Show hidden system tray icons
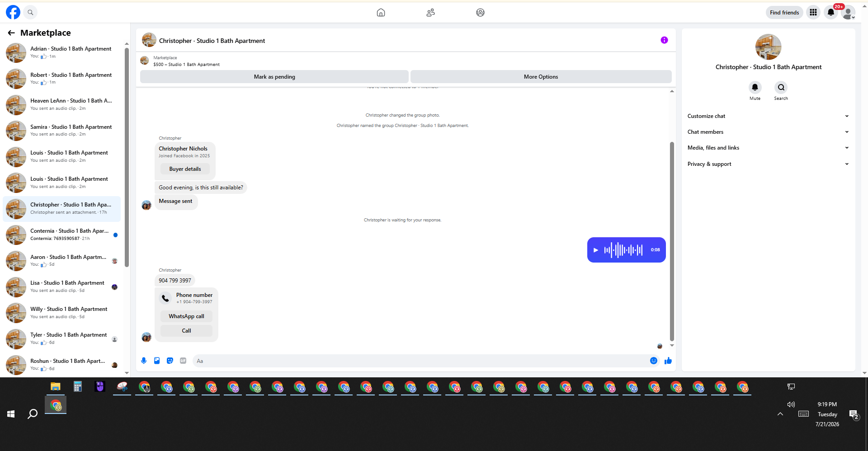This screenshot has width=868, height=451. point(780,414)
